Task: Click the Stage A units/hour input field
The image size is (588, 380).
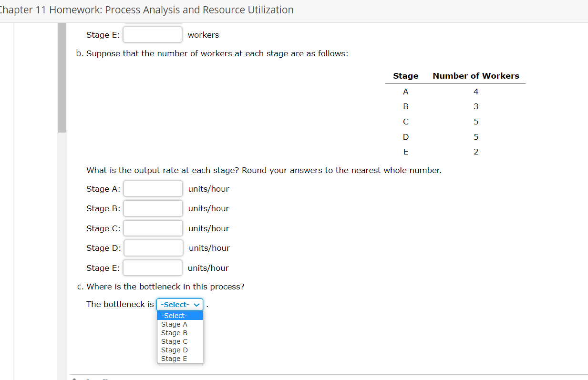Action: tap(153, 189)
